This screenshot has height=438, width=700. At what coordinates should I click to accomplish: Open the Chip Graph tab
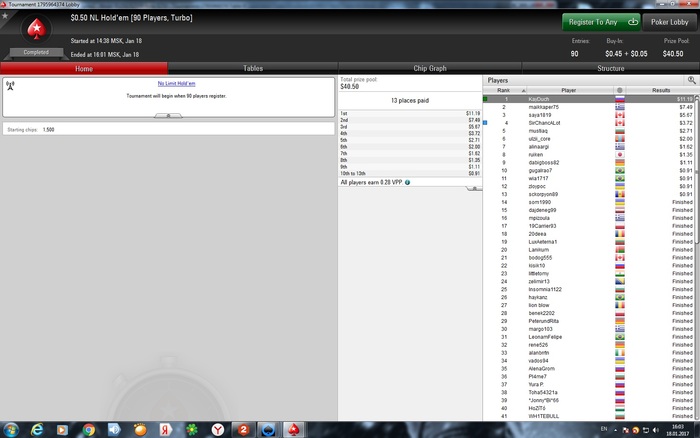[429, 68]
